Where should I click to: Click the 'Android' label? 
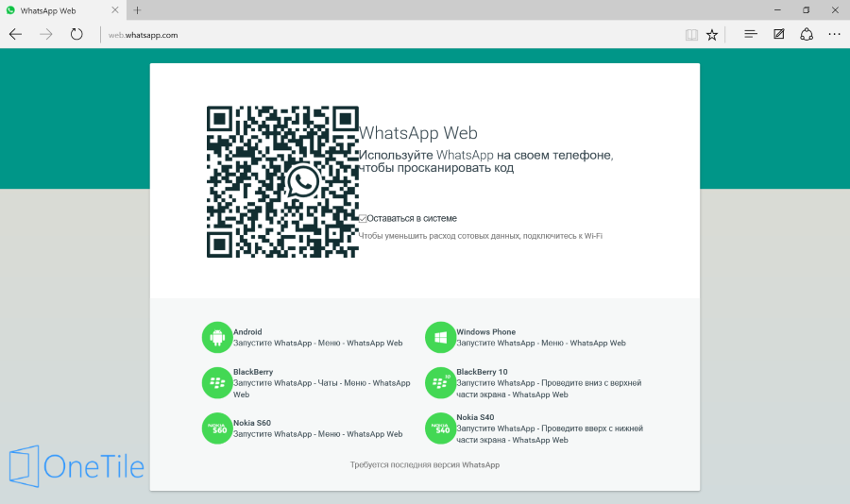247,331
